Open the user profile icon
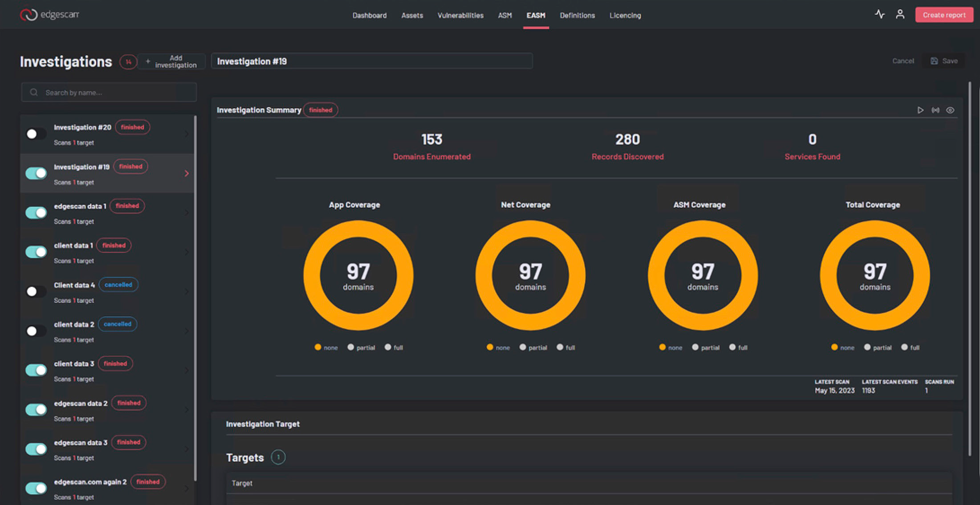Screen dimensions: 980x505 click(x=900, y=14)
